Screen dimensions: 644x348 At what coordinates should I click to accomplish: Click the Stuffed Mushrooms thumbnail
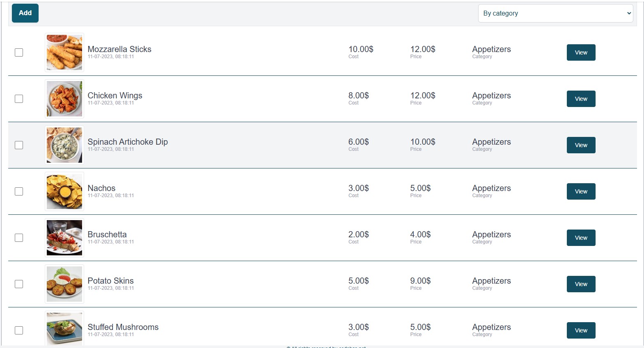tap(64, 329)
